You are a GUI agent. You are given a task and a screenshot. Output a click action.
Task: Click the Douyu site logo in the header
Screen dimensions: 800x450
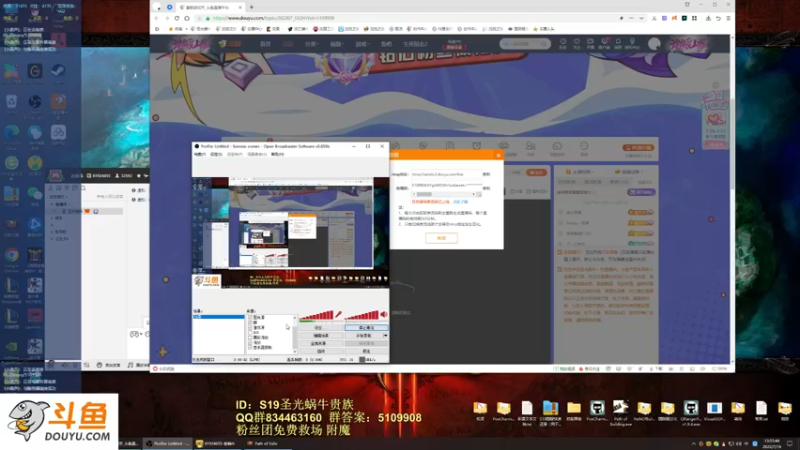coord(230,44)
